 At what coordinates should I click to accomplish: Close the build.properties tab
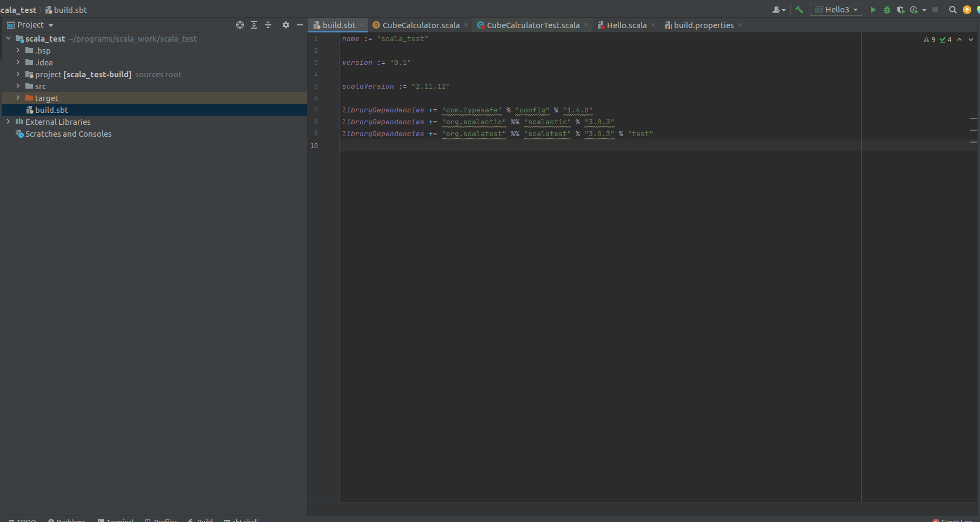tap(740, 25)
